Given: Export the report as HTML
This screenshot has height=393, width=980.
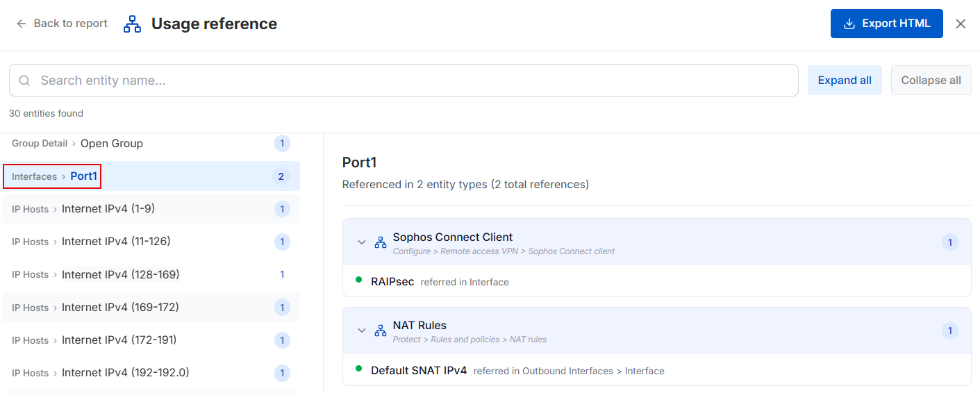Looking at the screenshot, I should pos(886,24).
